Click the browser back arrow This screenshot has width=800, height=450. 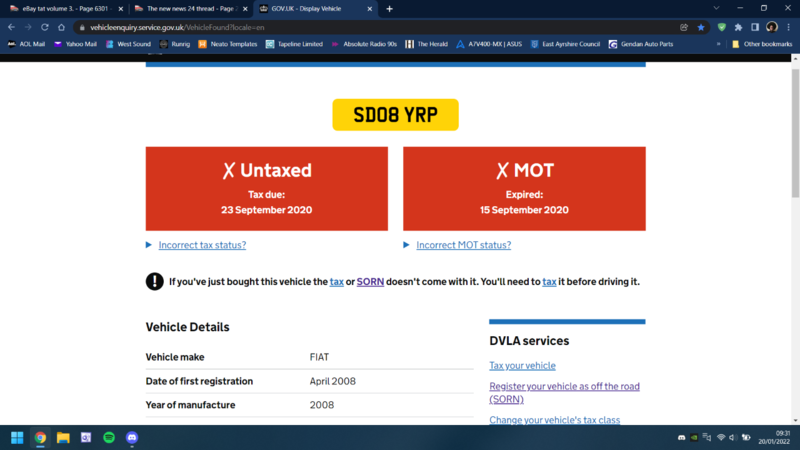[11, 27]
